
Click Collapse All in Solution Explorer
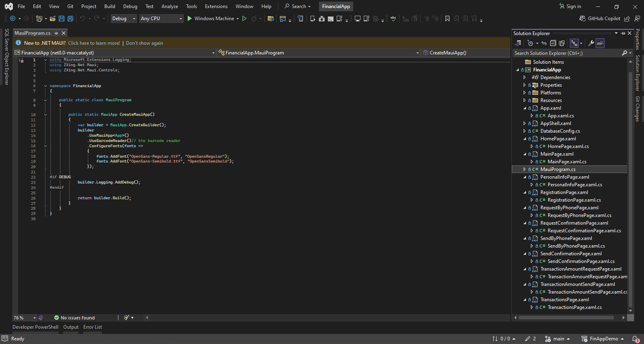553,43
